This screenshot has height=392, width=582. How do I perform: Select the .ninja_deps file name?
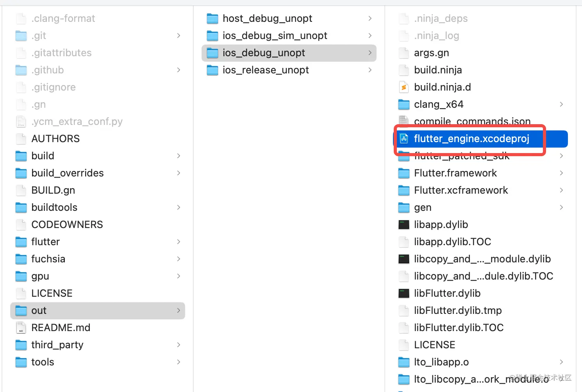441,18
